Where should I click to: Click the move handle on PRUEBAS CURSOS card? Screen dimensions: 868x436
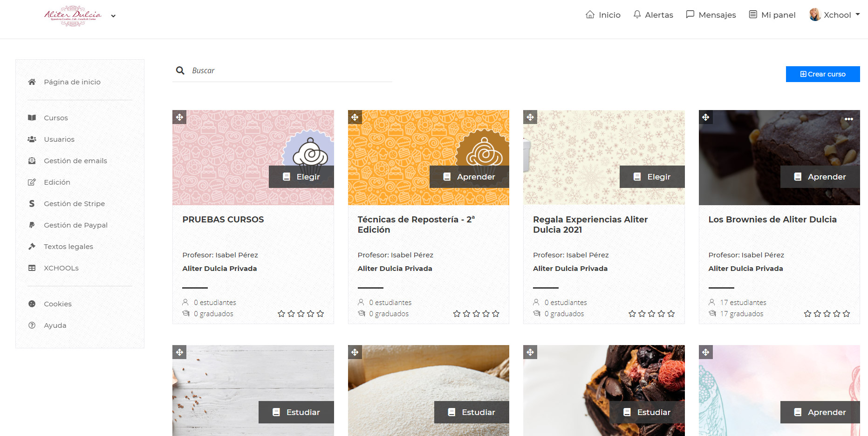179,117
